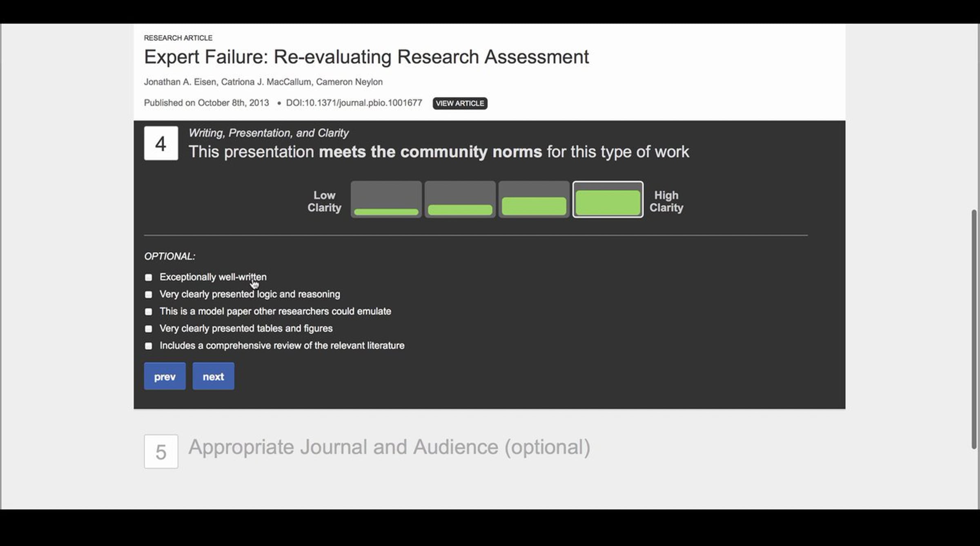Click the article title 'Expert Failure'
The height and width of the screenshot is (546, 980).
(366, 57)
